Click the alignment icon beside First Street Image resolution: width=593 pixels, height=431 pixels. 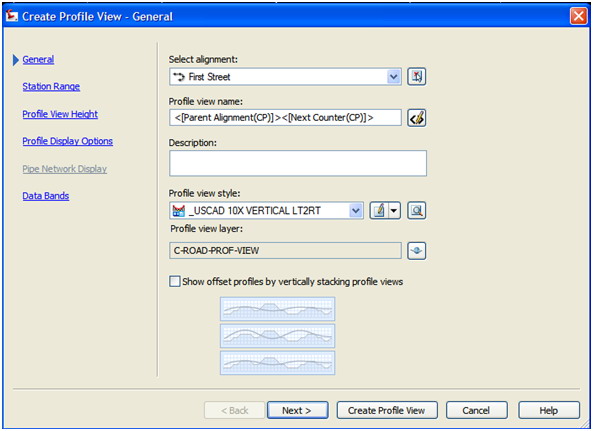pyautogui.click(x=179, y=77)
